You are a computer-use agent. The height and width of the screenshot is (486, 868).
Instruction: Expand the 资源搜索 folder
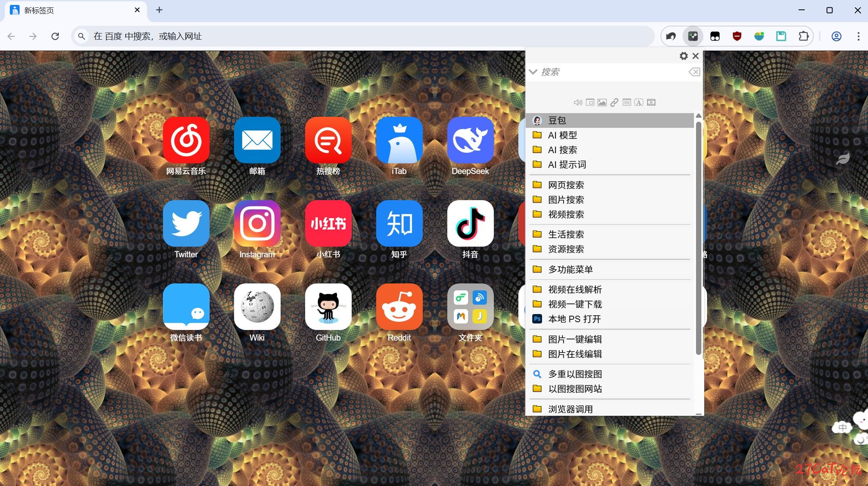[x=610, y=249]
